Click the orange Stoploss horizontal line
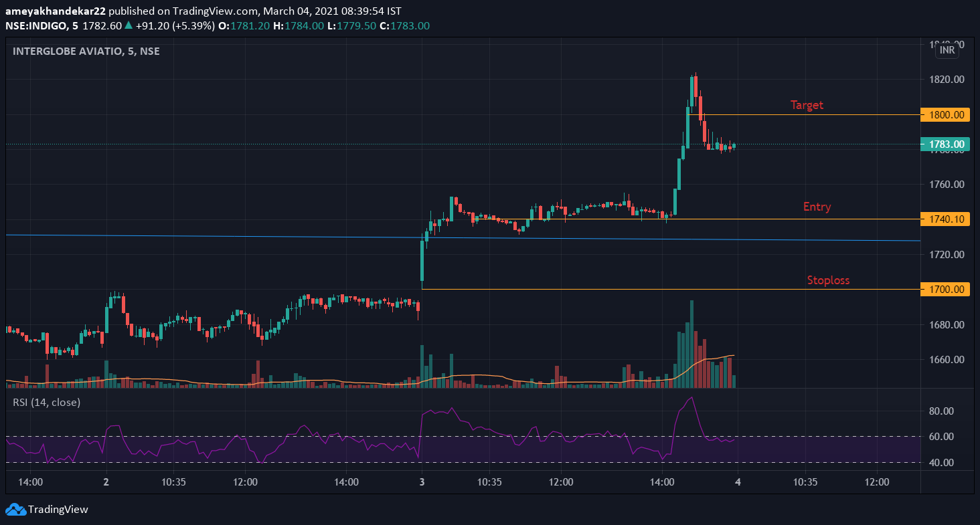This screenshot has height=525, width=980. click(x=671, y=289)
